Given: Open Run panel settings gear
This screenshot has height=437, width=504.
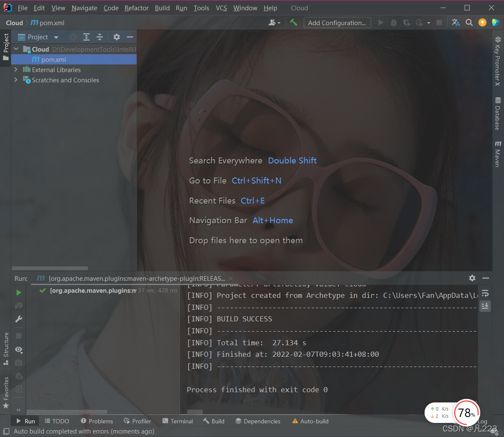Looking at the screenshot, I should coord(472,278).
